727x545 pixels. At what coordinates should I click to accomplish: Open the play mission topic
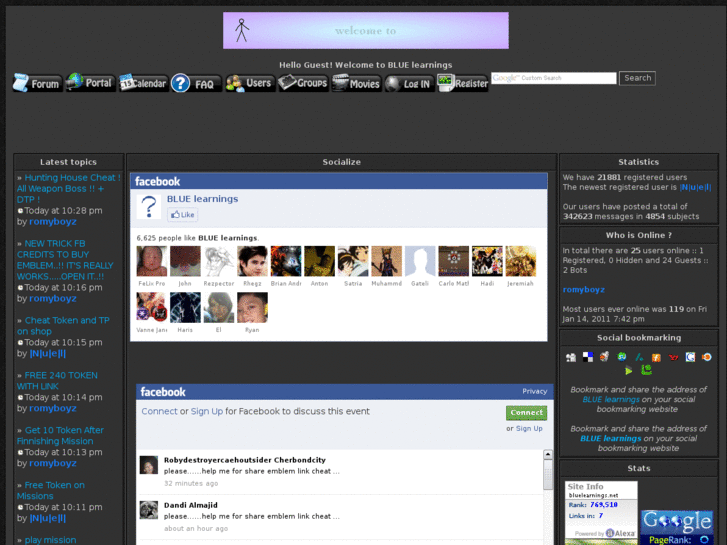pyautogui.click(x=50, y=540)
